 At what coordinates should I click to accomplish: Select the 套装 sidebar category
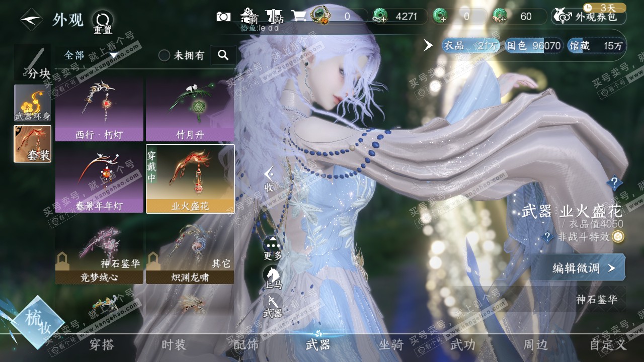[x=33, y=144]
